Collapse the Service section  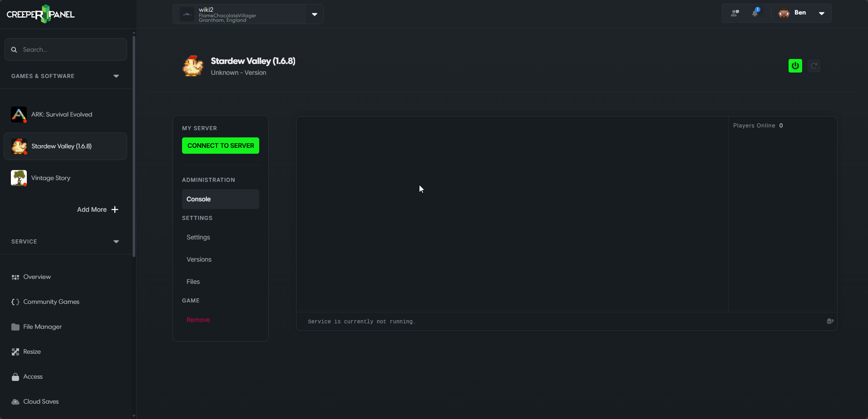point(116,242)
